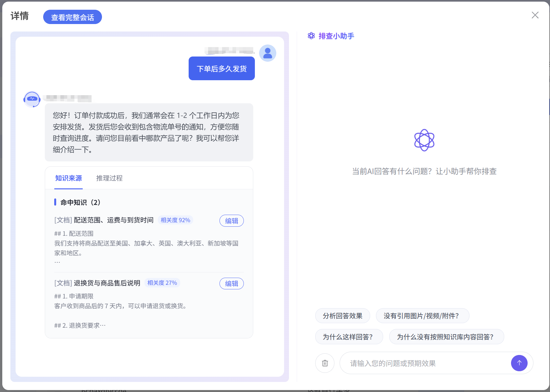Click the user avatar icon
This screenshot has width=550, height=392.
(268, 53)
